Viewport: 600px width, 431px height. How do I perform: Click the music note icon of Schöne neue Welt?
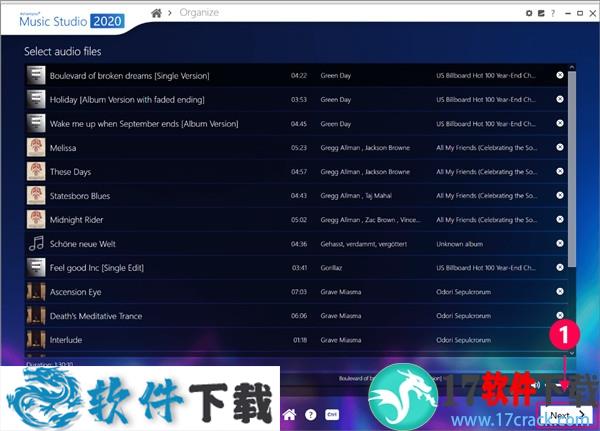click(x=36, y=243)
